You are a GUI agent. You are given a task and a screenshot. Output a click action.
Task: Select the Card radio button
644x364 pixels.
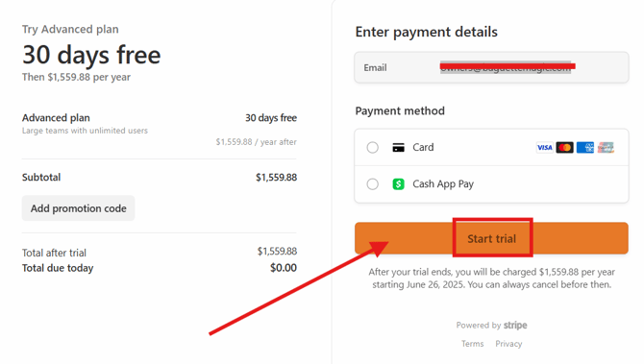point(373,147)
